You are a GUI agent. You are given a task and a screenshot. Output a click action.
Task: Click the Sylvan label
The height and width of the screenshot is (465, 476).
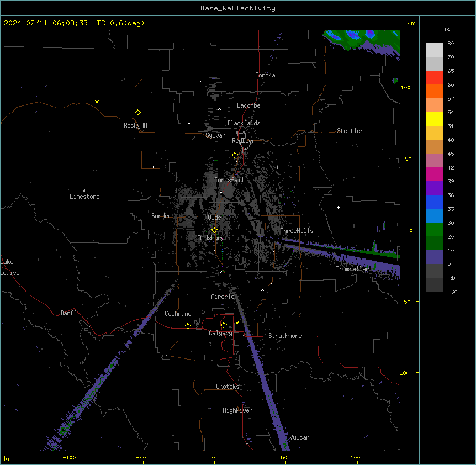click(x=215, y=135)
